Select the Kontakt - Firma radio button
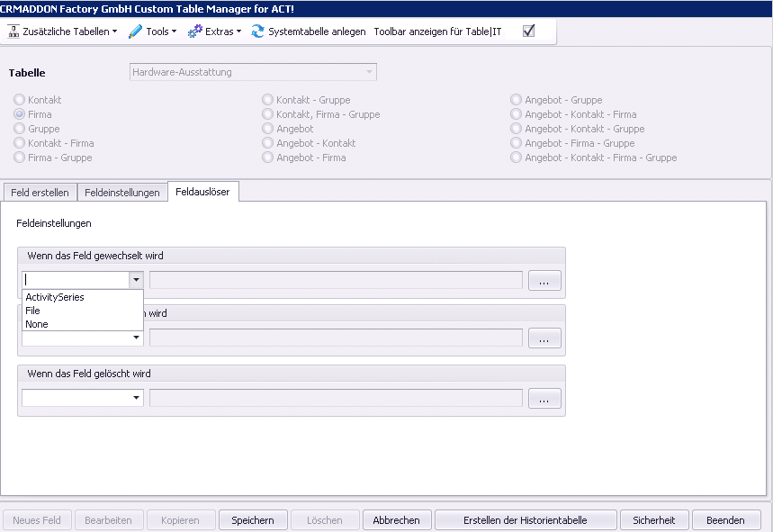The width and height of the screenshot is (773, 532). (19, 143)
